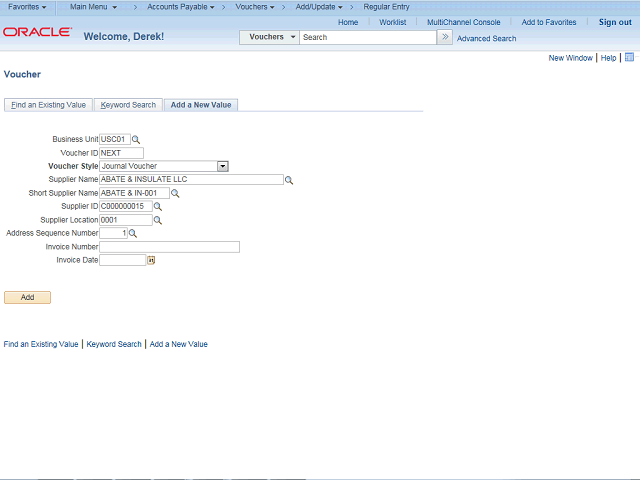Open Supplier ID lookup magnifier
The image size is (640, 480).
(158, 207)
